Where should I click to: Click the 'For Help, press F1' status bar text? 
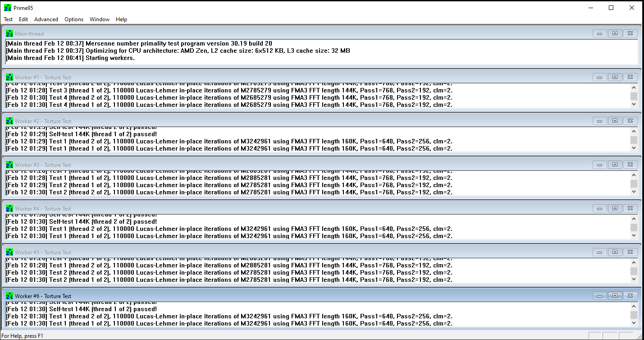(x=23, y=336)
